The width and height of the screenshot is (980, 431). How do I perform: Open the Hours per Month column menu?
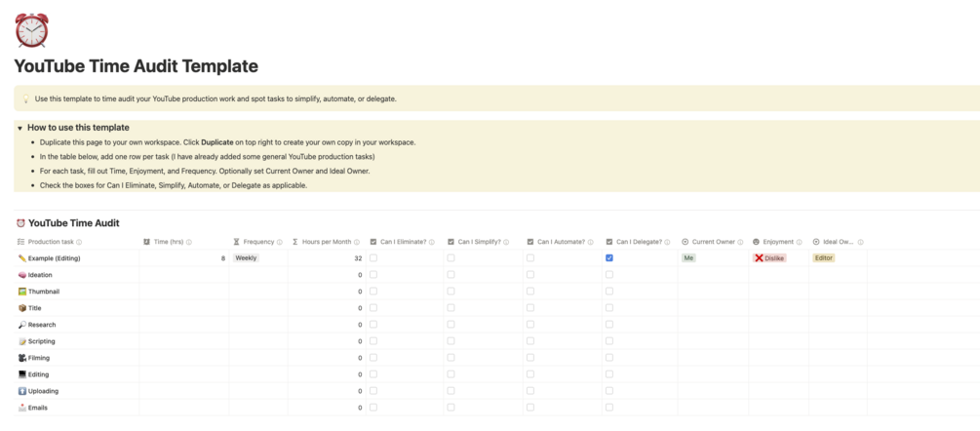[326, 242]
